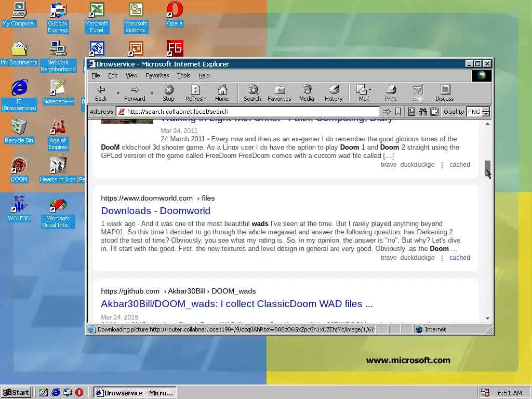
Task: Open cached link for the 2011 DooM result
Action: point(460,165)
